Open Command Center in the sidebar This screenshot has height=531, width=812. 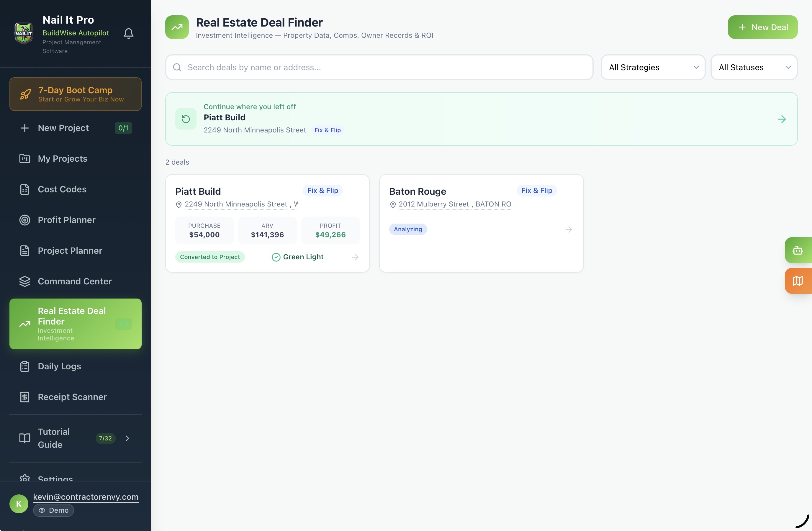75,281
